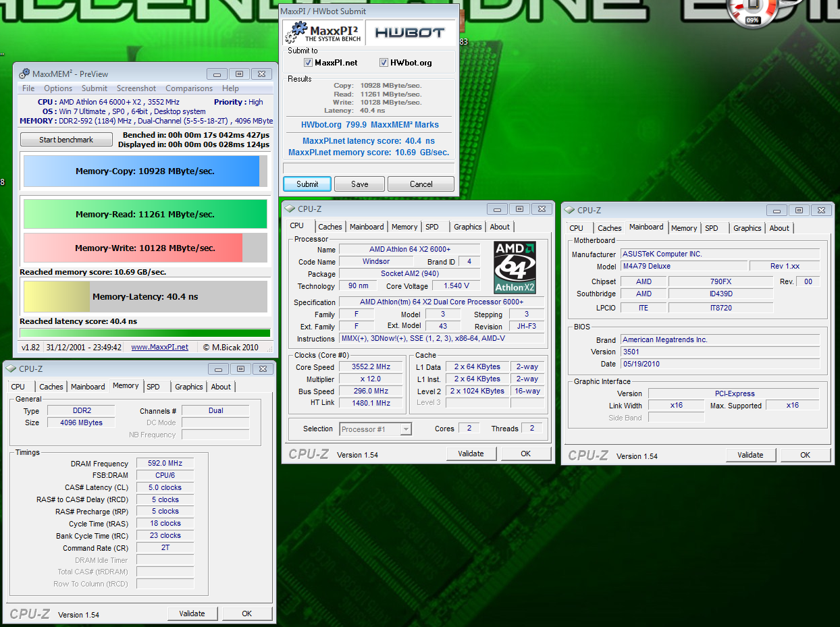Screen dimensions: 840x627
Task: Select Mainboard tab in CPU-Z CPU window
Action: [367, 227]
